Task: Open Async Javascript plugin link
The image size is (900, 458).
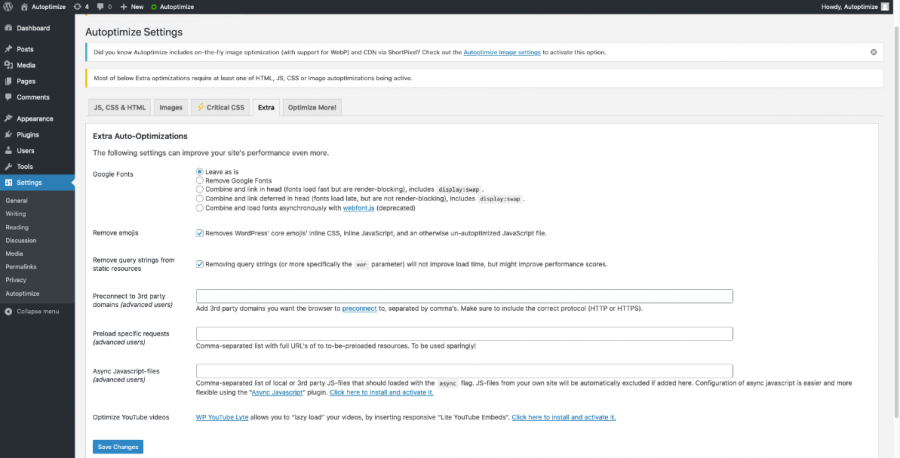Action: [x=277, y=393]
